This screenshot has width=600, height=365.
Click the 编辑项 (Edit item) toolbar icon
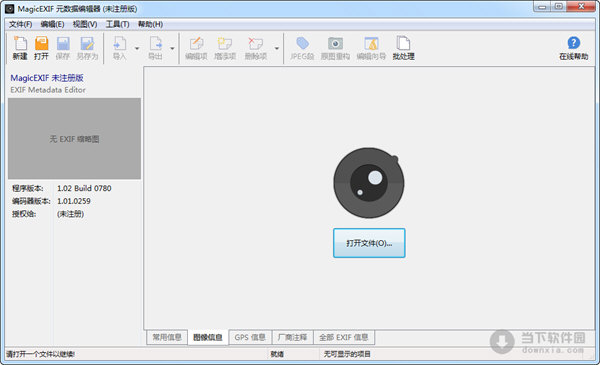click(196, 48)
